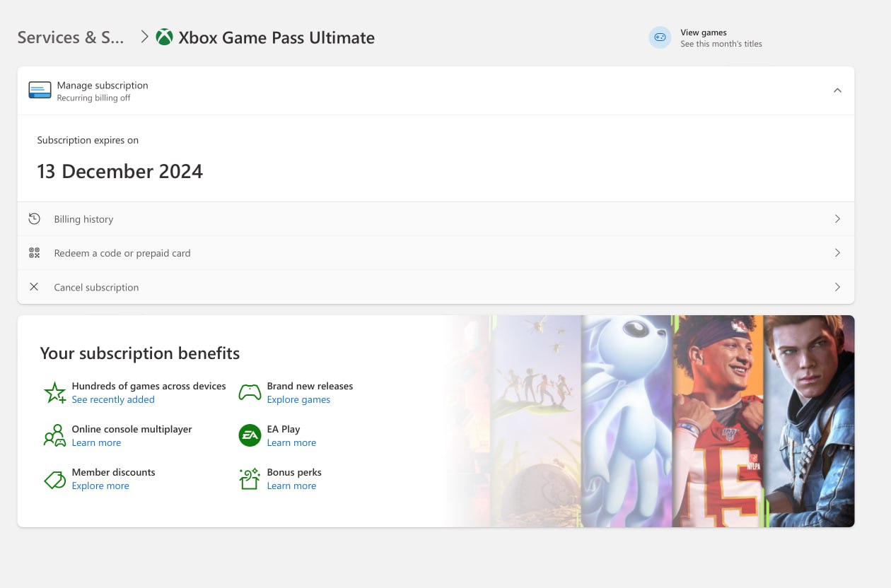This screenshot has width=891, height=588.
Task: Open Billing history via right chevron
Action: [x=837, y=219]
